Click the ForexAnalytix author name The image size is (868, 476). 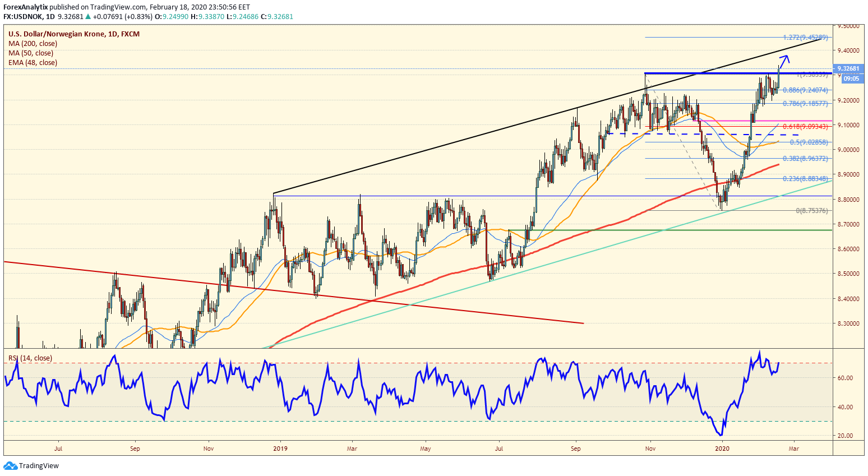[x=25, y=7]
